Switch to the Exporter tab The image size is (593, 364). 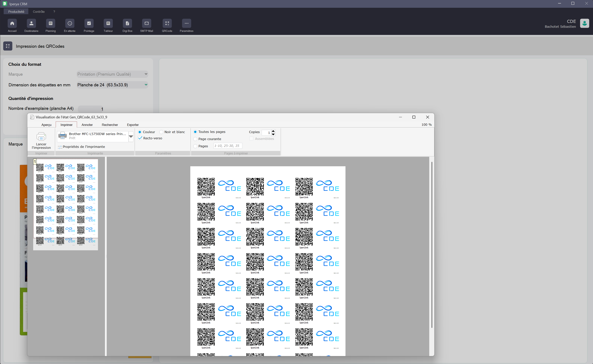pos(133,125)
